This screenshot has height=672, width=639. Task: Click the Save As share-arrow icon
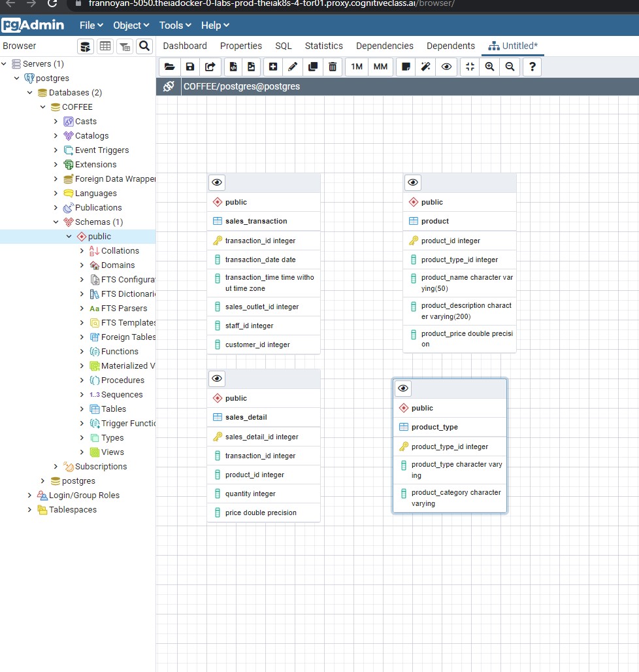210,67
